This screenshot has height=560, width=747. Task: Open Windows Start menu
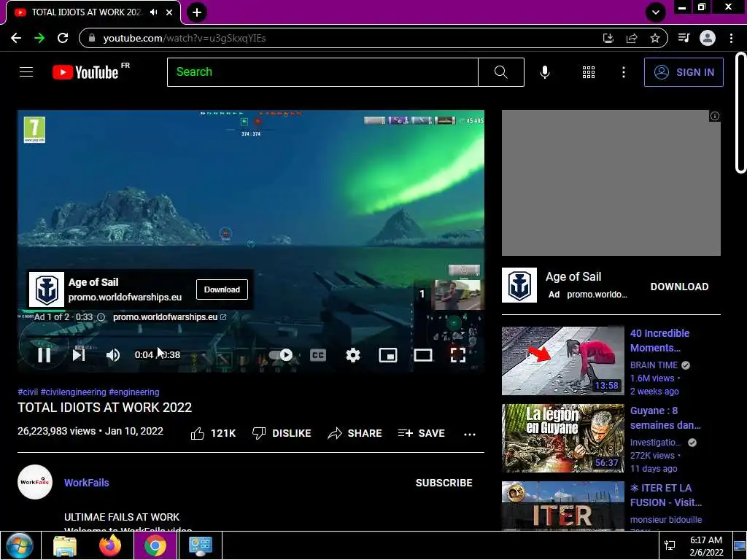click(x=20, y=545)
